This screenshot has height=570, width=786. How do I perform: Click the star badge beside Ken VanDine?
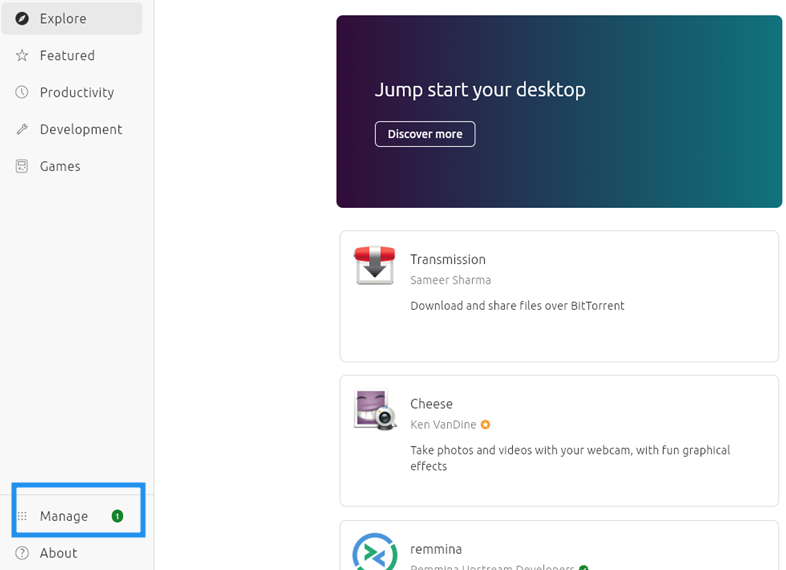[x=485, y=425]
